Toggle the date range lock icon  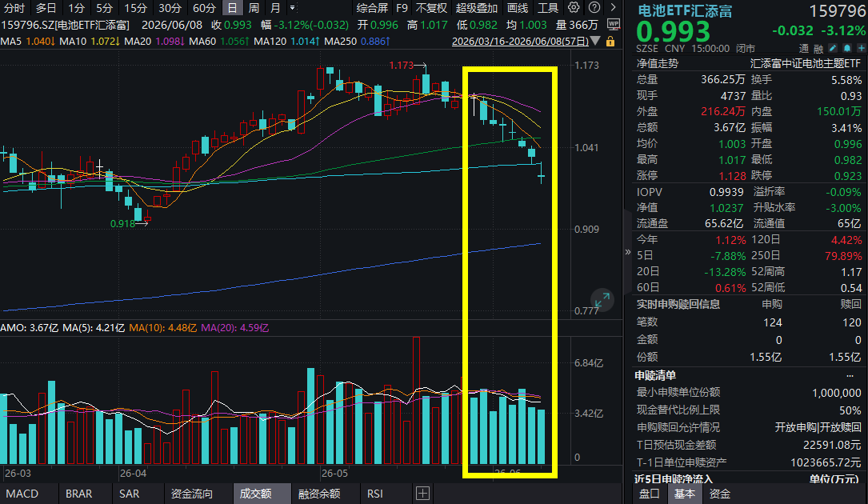610,42
